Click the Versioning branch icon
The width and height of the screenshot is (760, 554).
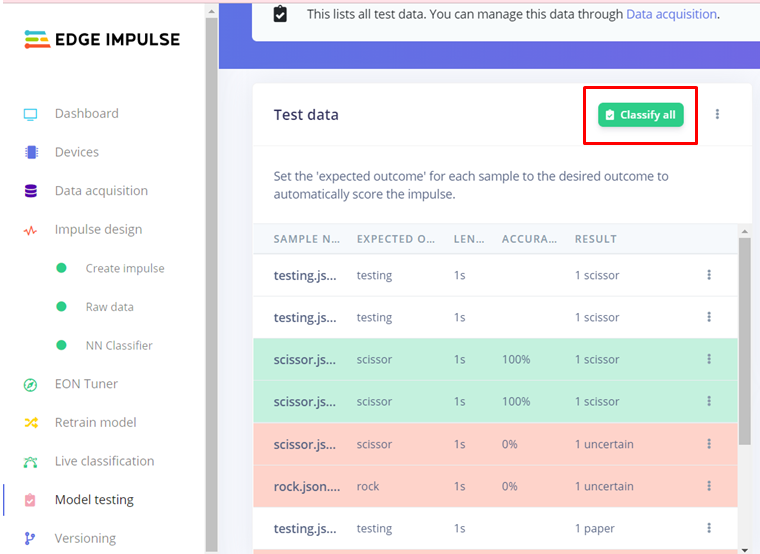tap(30, 538)
